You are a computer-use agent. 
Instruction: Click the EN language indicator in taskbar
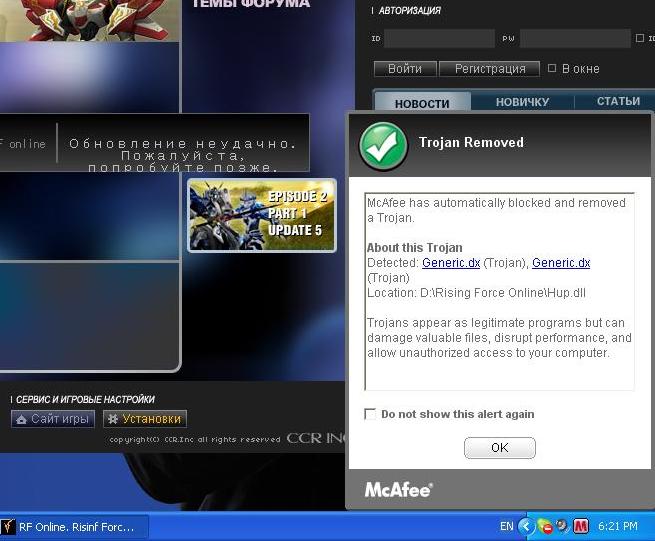pos(507,526)
